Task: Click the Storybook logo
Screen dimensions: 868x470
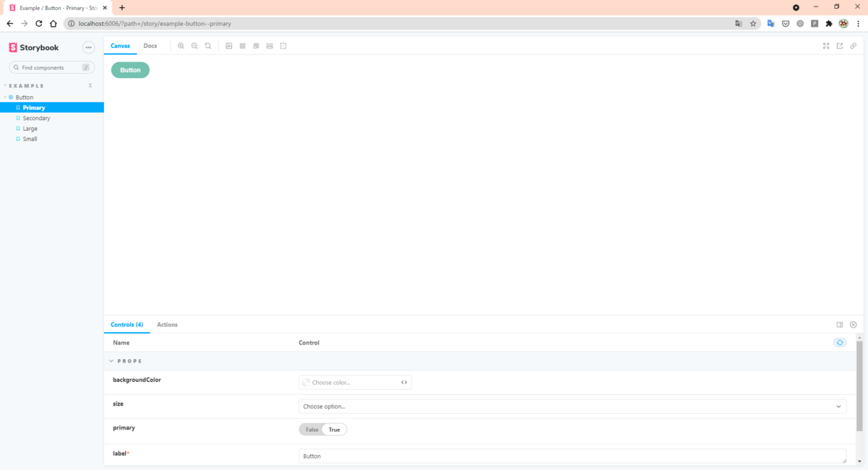Action: tap(34, 48)
